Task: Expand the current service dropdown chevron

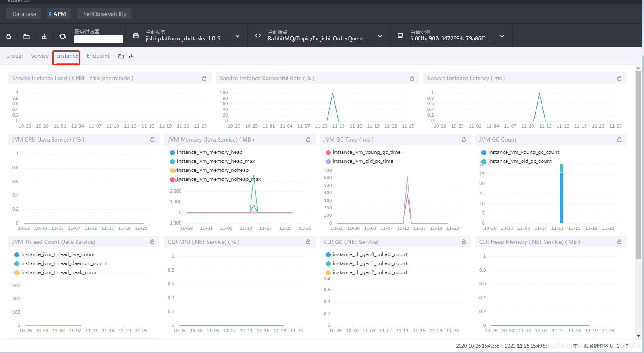Action: 237,36
